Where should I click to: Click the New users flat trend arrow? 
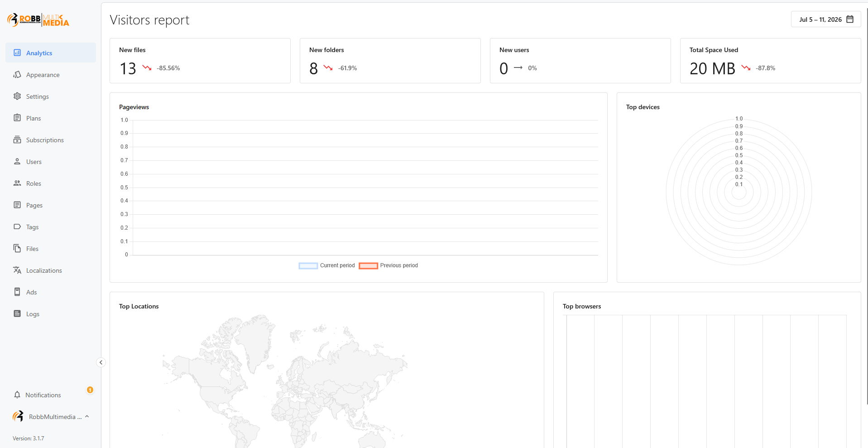click(x=518, y=68)
